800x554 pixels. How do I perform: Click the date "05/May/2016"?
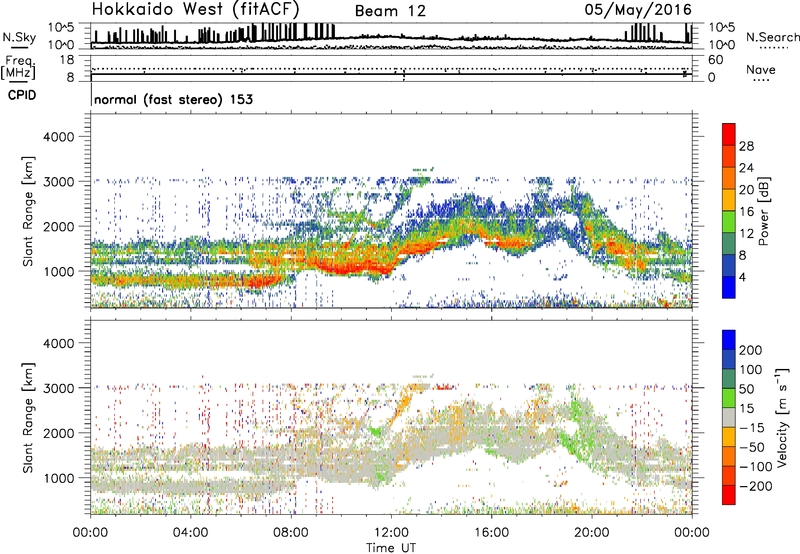638,10
